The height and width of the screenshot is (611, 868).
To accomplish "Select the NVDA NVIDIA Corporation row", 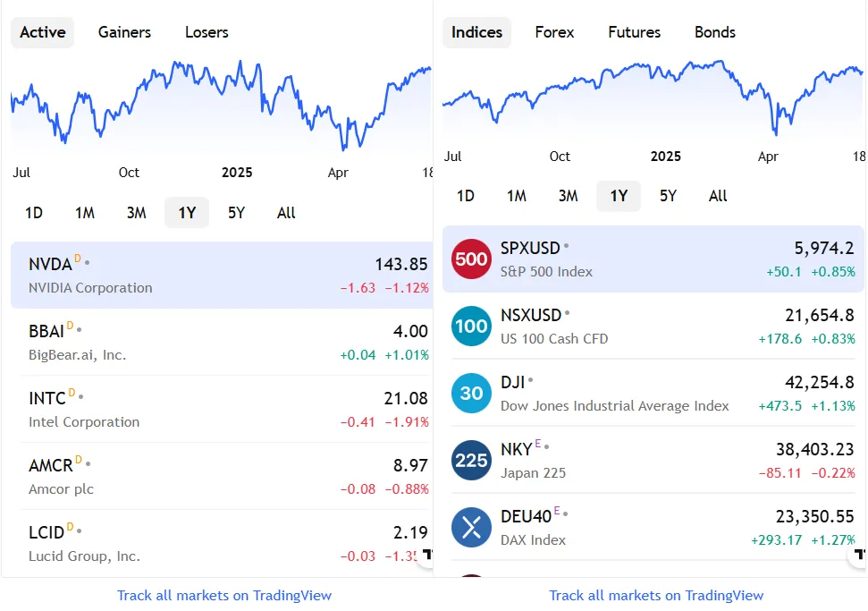I will pyautogui.click(x=221, y=276).
